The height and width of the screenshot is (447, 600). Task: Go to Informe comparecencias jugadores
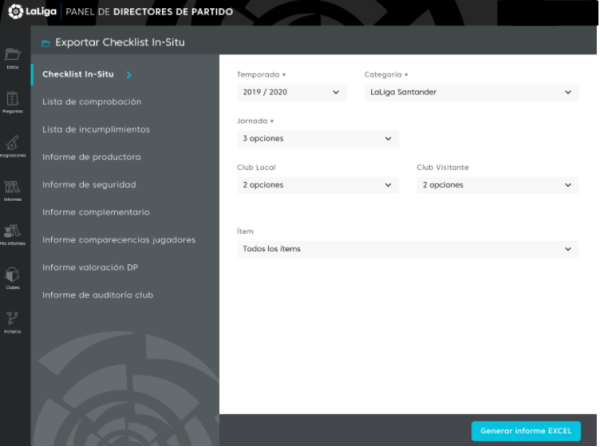coord(118,240)
